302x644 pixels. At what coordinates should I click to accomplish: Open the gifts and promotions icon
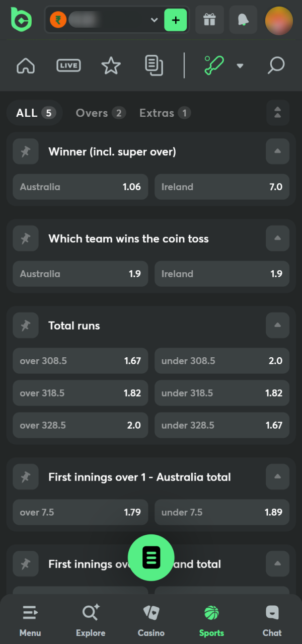(x=209, y=20)
